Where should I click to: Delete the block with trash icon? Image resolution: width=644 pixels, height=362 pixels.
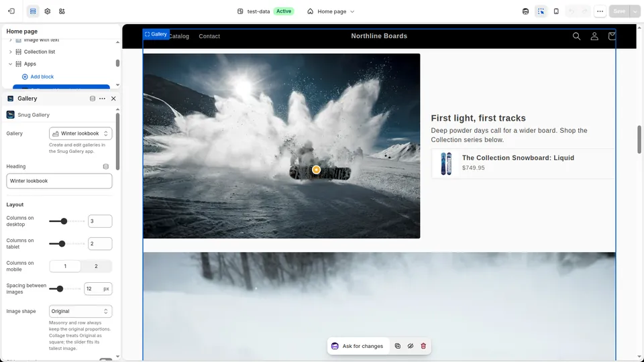click(x=423, y=347)
